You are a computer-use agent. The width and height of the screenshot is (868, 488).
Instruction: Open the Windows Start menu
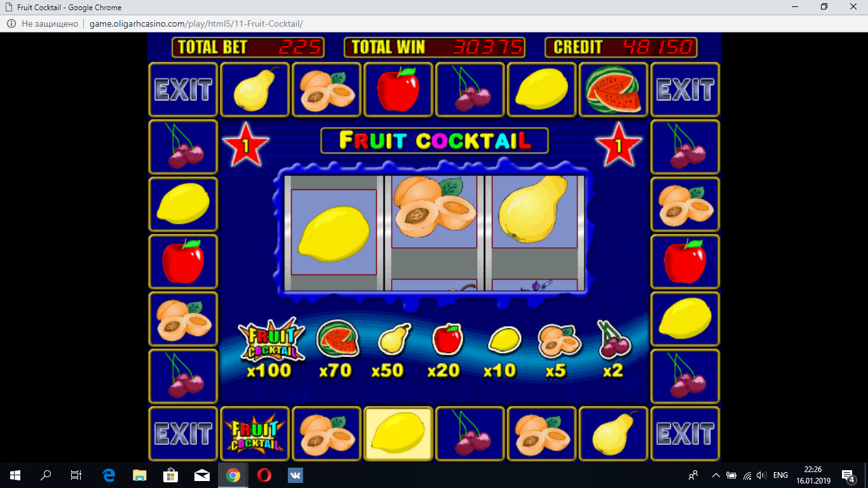(15, 475)
